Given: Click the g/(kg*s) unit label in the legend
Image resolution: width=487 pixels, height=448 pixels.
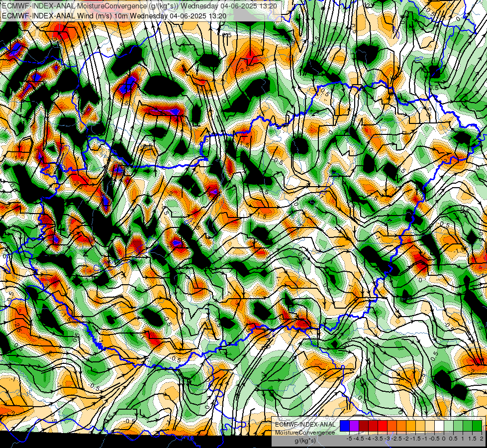Looking at the screenshot, I should pos(305,441).
